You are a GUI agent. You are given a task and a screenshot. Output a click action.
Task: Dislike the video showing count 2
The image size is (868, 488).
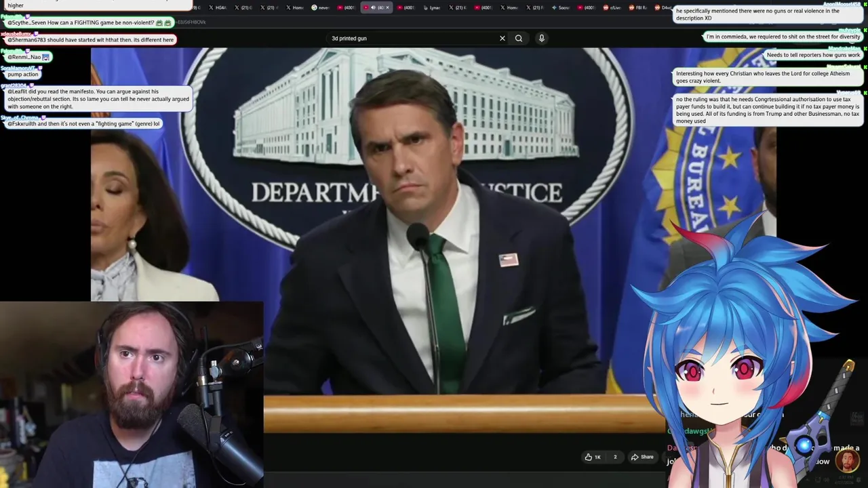point(615,457)
